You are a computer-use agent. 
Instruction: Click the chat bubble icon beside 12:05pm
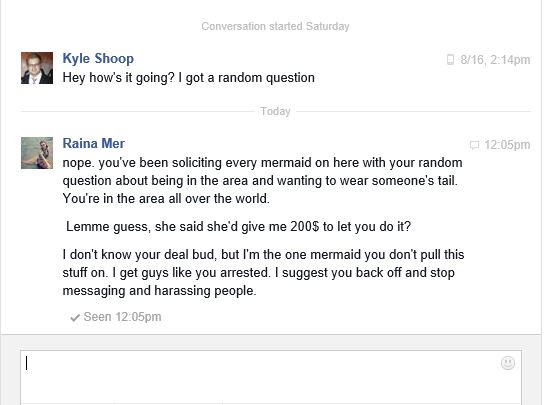pos(474,145)
